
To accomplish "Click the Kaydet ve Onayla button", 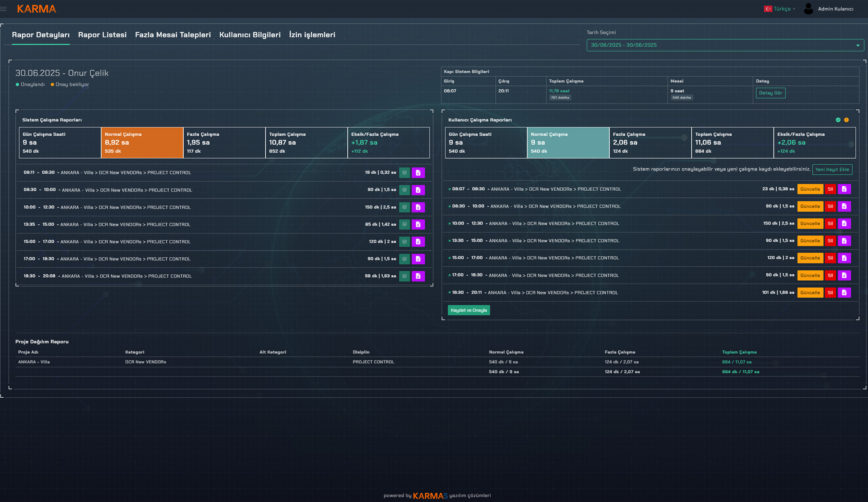I will [469, 310].
